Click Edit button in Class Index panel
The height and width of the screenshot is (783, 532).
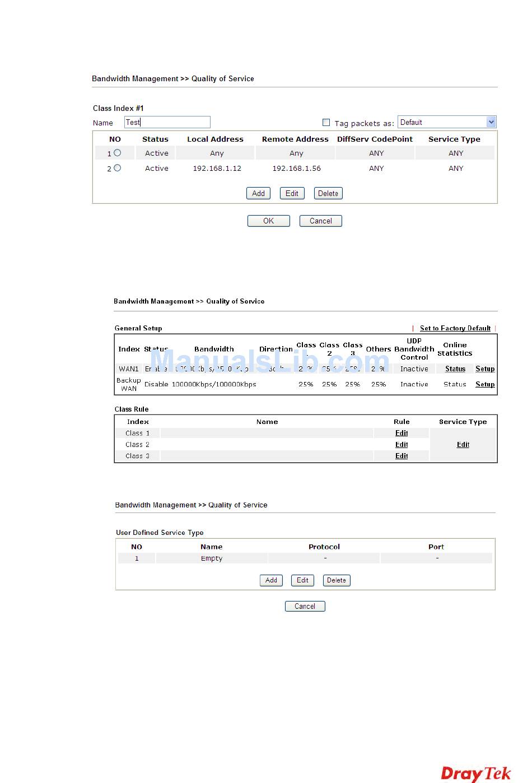[x=292, y=193]
